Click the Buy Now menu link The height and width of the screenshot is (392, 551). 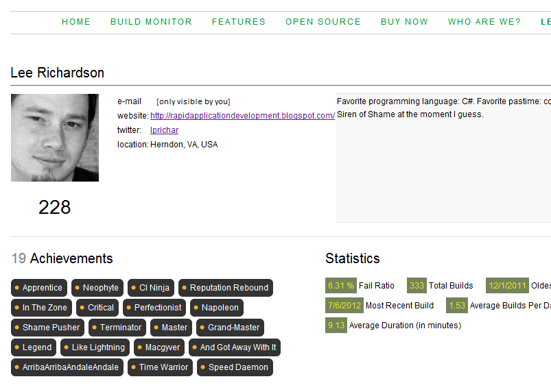tap(404, 22)
